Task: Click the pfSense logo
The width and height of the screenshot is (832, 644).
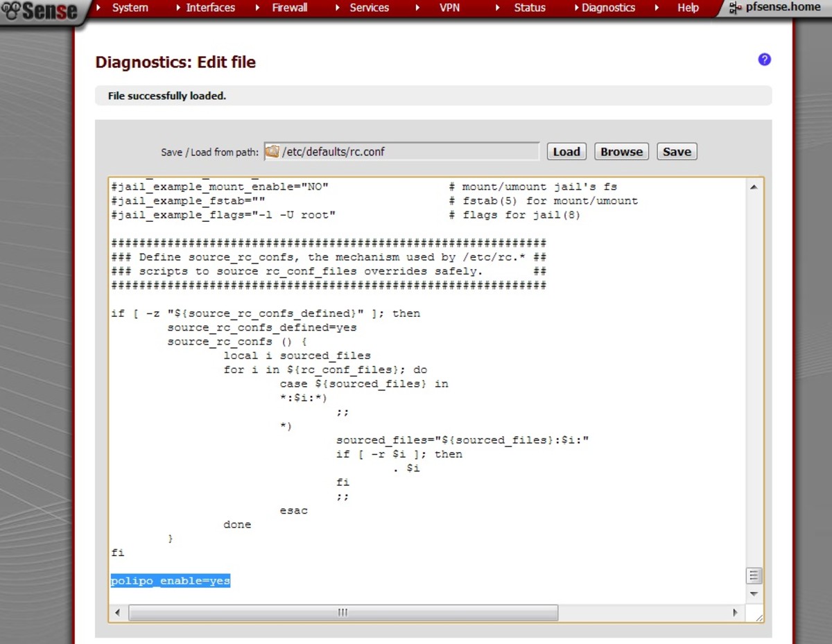Action: coord(40,11)
